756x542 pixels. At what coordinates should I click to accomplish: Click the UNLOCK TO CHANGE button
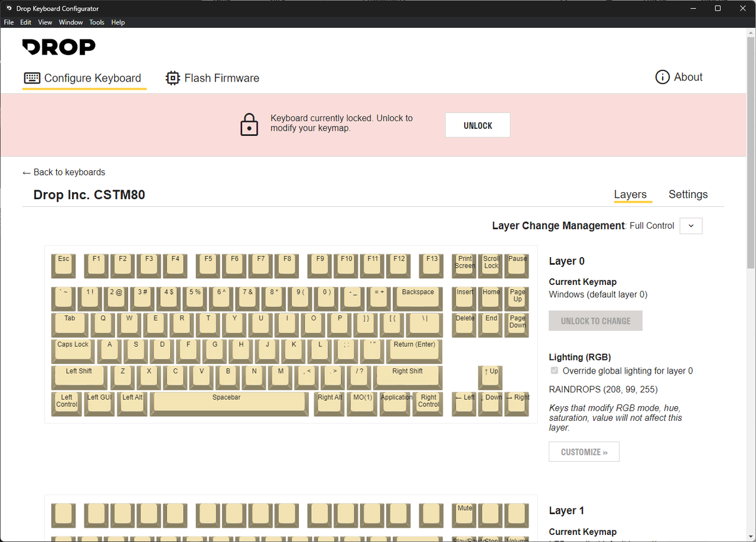tap(595, 321)
